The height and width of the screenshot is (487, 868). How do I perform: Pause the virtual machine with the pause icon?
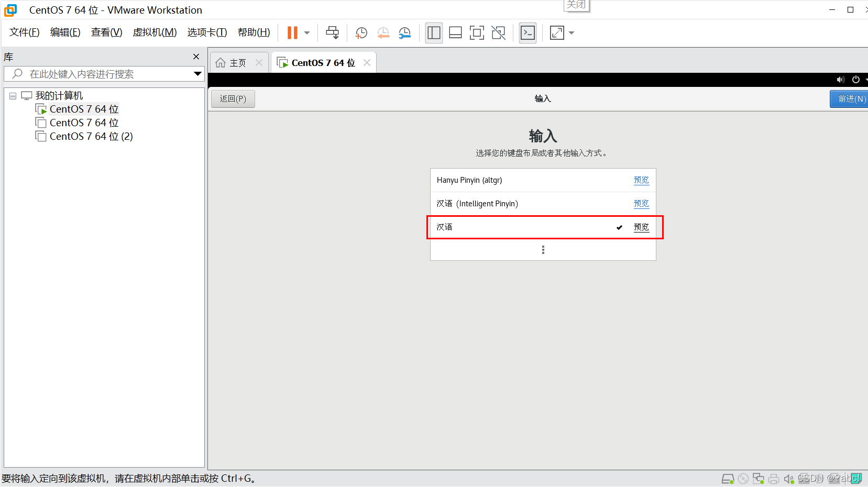point(292,32)
